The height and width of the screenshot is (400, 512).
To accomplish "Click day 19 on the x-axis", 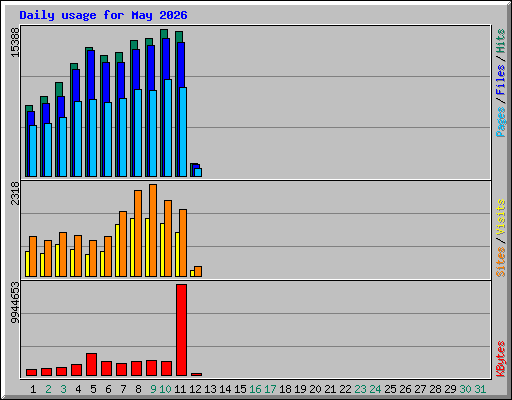I will pyautogui.click(x=300, y=389).
